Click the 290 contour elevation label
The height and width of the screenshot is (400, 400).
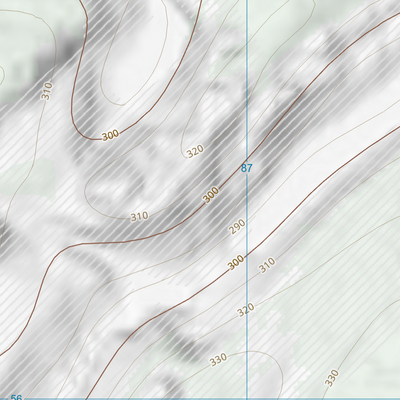pos(237,227)
